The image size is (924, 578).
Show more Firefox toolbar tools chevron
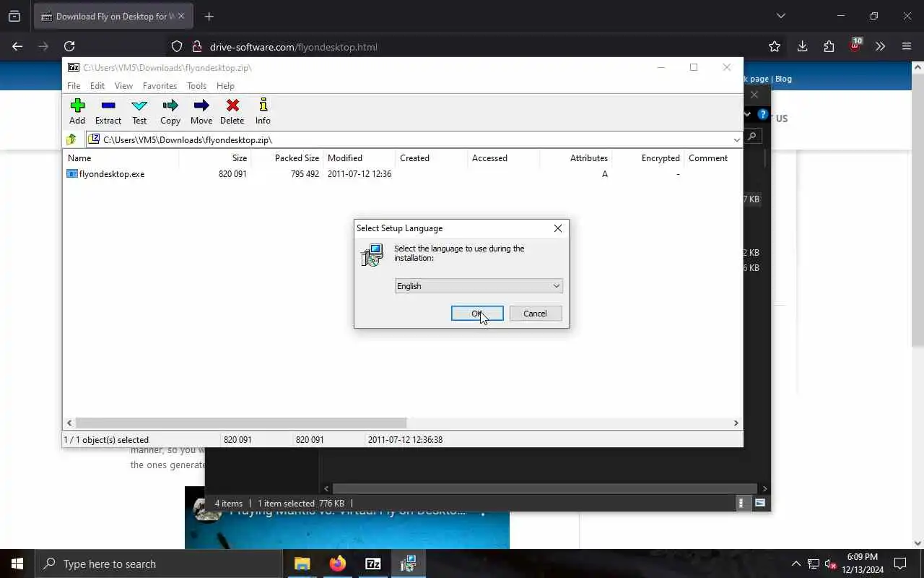pyautogui.click(x=880, y=47)
